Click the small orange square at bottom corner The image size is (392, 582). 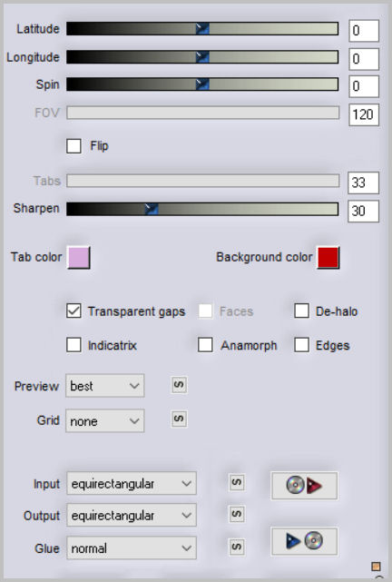tap(376, 567)
